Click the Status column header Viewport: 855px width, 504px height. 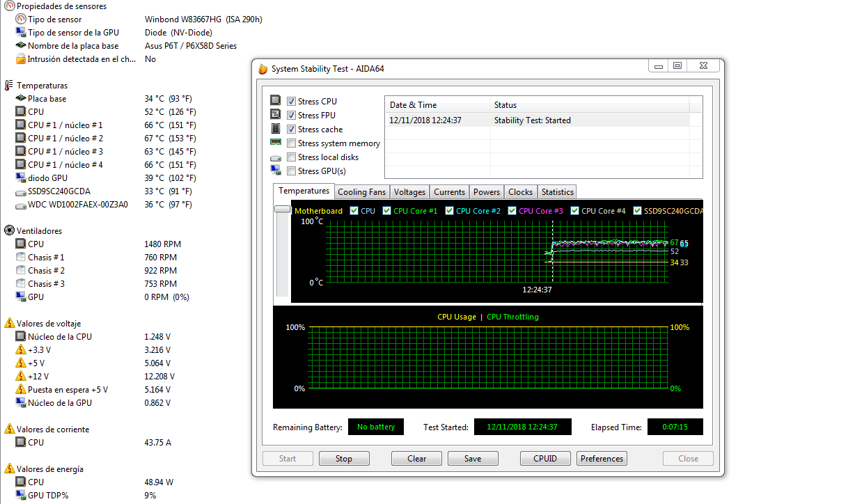[590, 105]
